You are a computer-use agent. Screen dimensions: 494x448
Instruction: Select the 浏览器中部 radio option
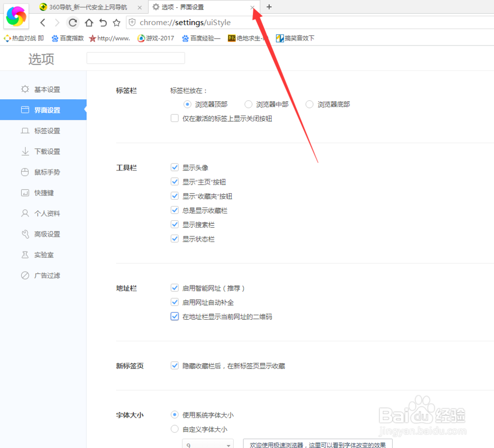coord(248,104)
